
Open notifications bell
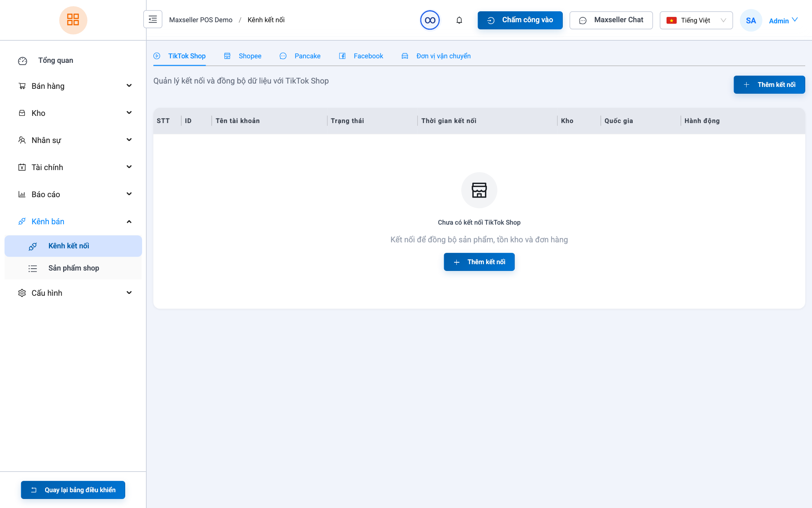tap(459, 20)
